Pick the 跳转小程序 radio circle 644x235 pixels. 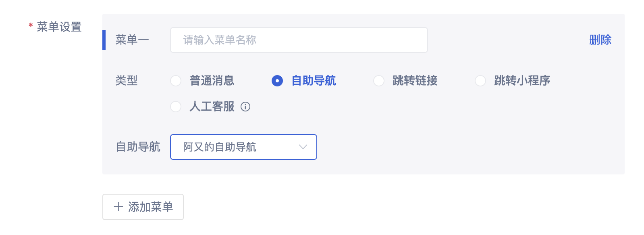[x=480, y=81]
